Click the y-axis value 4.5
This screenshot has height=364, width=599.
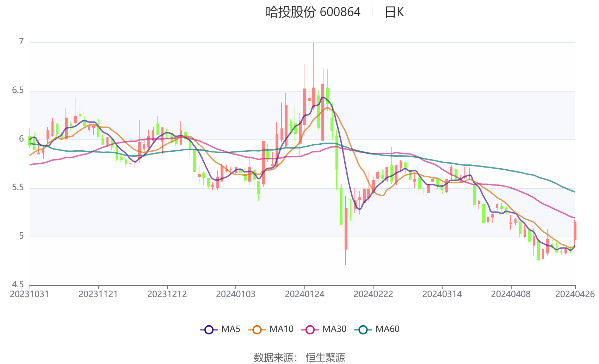coord(18,284)
